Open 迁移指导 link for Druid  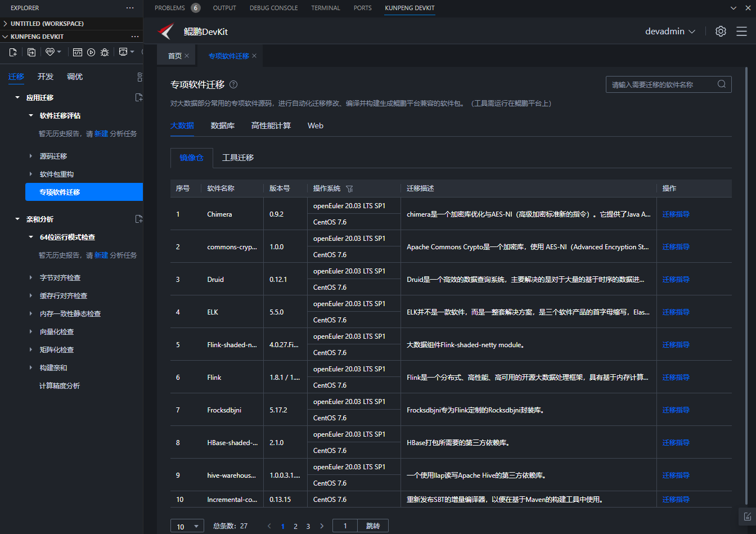pos(676,279)
